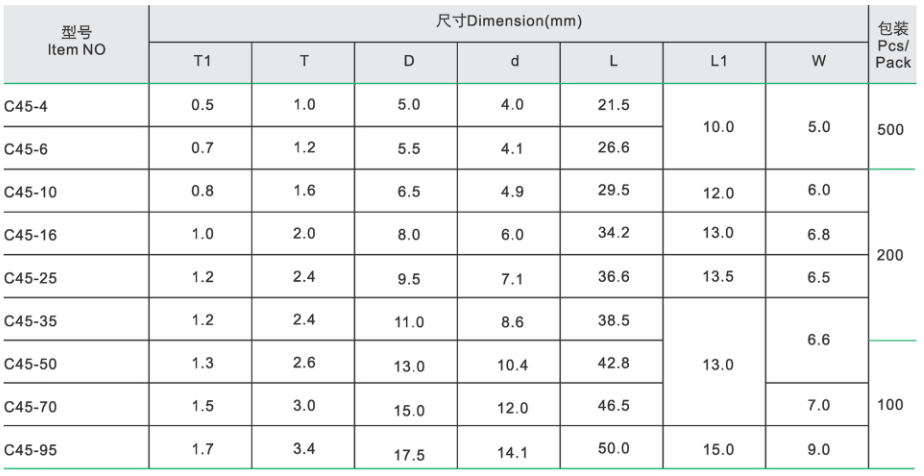Screen dimensions: 924x476
Task: Click the 500 pack quantity cell
Action: 892,131
